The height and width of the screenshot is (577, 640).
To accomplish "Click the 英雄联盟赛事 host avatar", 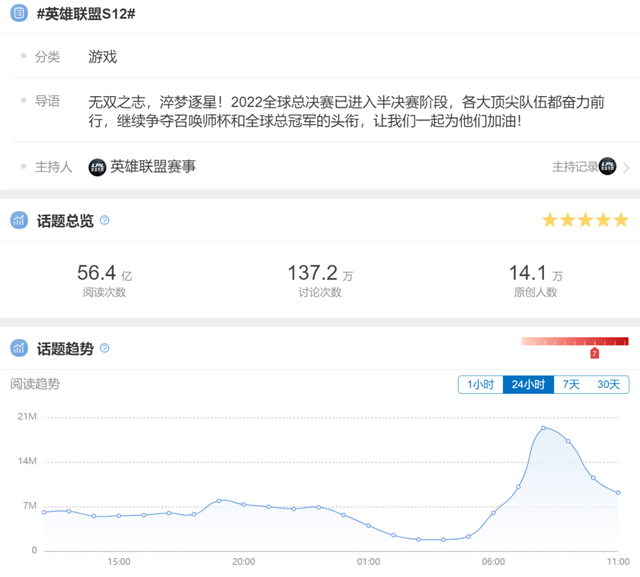I will [x=97, y=167].
